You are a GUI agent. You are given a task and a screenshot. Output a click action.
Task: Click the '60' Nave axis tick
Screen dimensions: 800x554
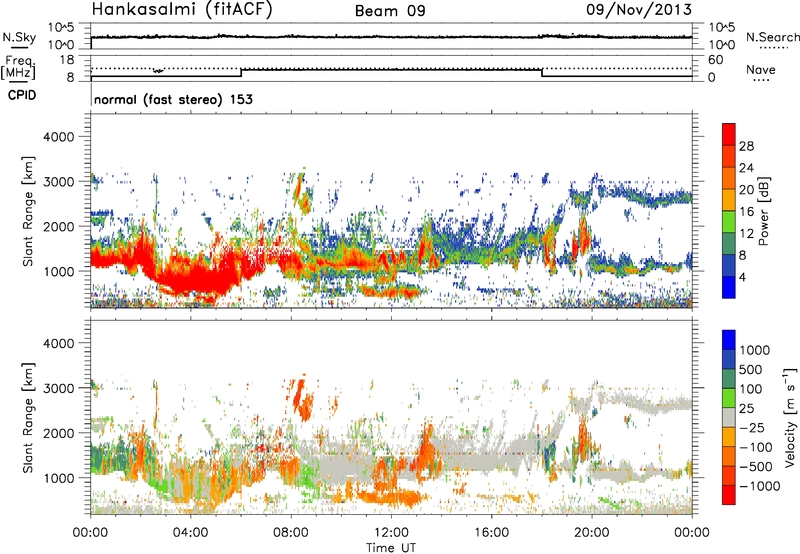coord(715,60)
